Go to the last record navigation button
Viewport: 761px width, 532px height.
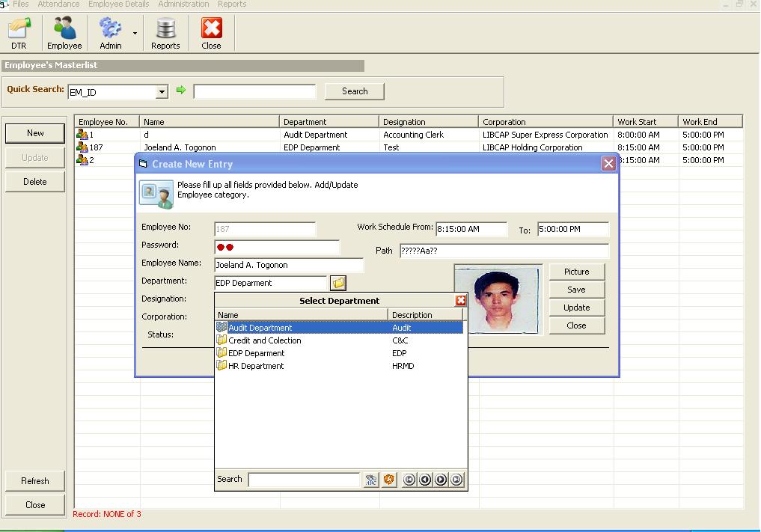coord(456,480)
